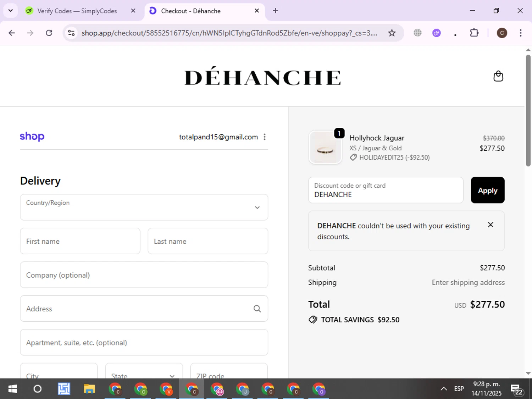Click the Shop pay logo
Image resolution: width=532 pixels, height=399 pixels.
tap(32, 137)
